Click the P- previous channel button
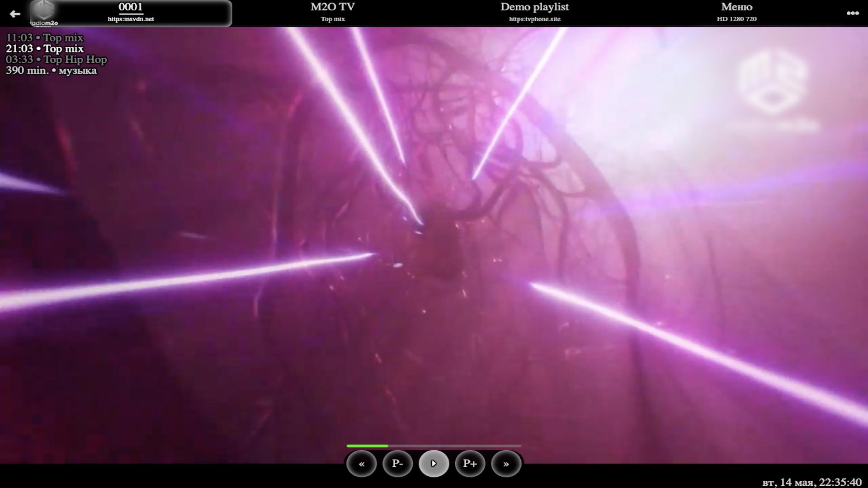 click(398, 464)
